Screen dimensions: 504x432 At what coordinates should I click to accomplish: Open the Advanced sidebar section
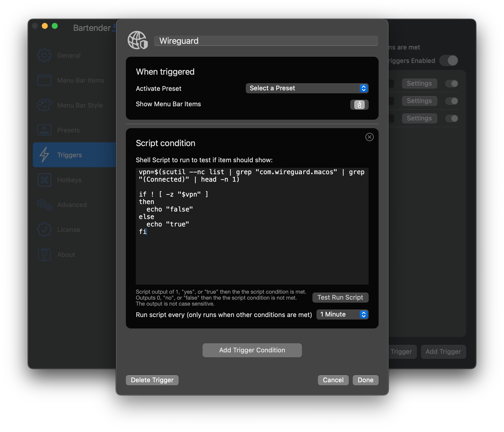click(74, 205)
